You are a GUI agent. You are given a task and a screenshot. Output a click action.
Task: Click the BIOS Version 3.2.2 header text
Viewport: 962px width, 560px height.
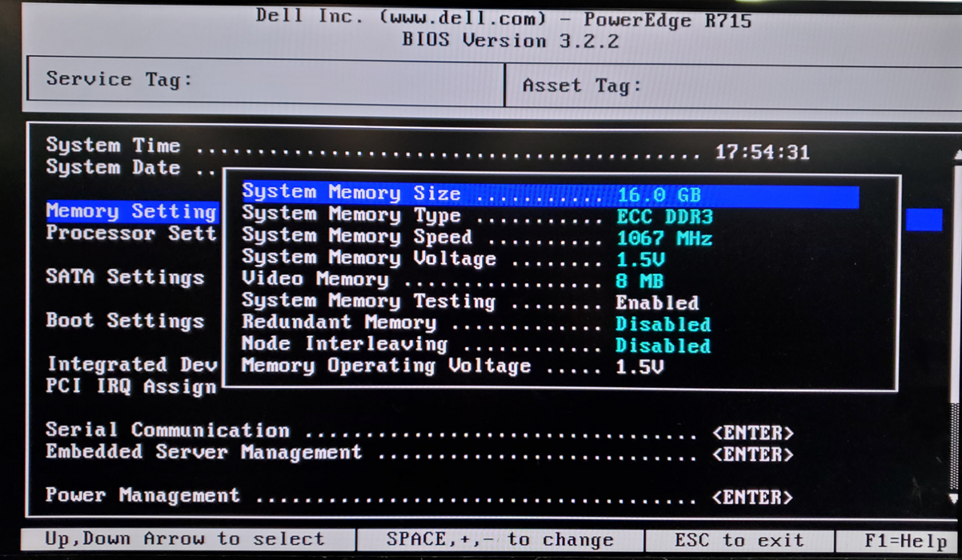point(511,41)
